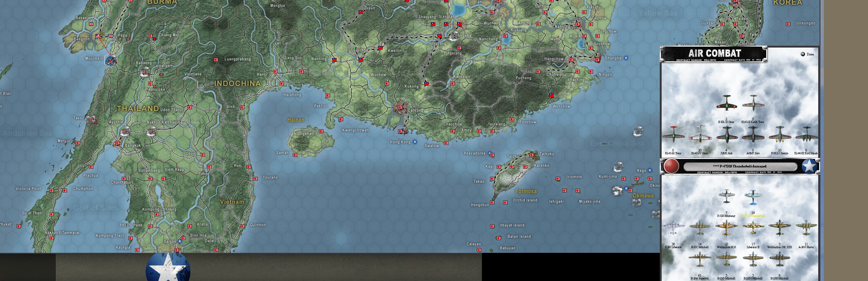The height and width of the screenshot is (281, 868).
Task: Select the B-29A Superfort bomber icon
Action: pyautogui.click(x=700, y=259)
